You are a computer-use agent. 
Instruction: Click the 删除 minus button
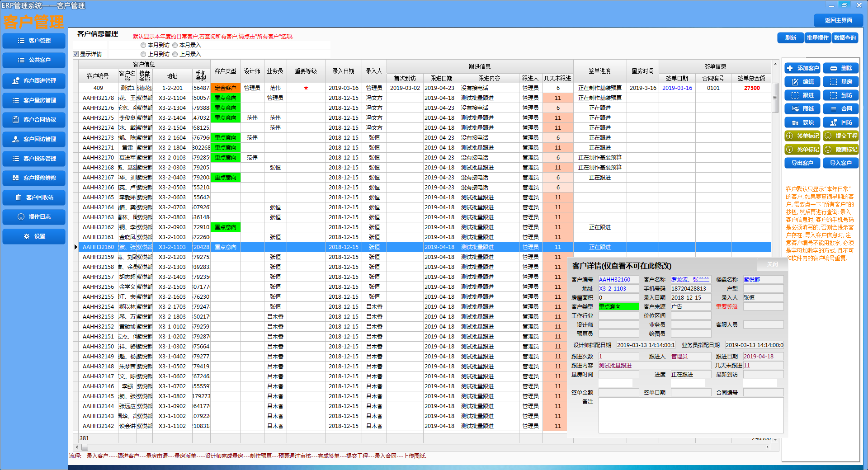(841, 68)
